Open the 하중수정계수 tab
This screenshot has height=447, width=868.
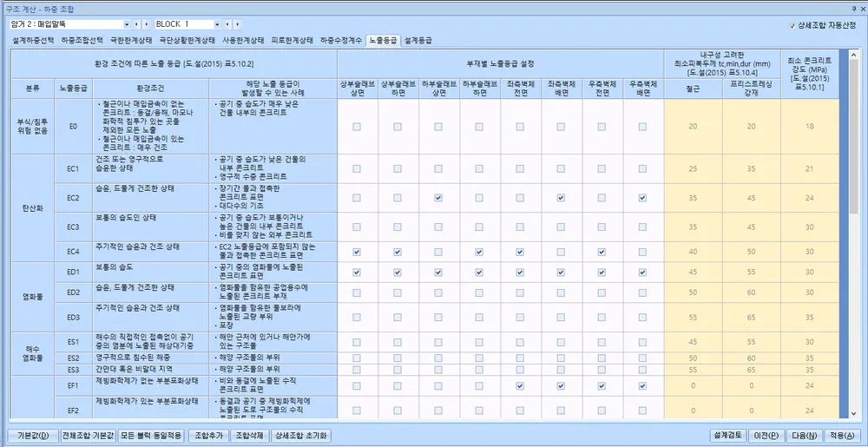341,41
